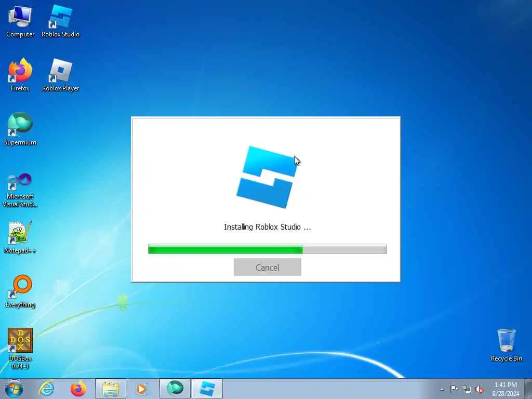Click the Show desktop strip

pyautogui.click(x=528, y=389)
